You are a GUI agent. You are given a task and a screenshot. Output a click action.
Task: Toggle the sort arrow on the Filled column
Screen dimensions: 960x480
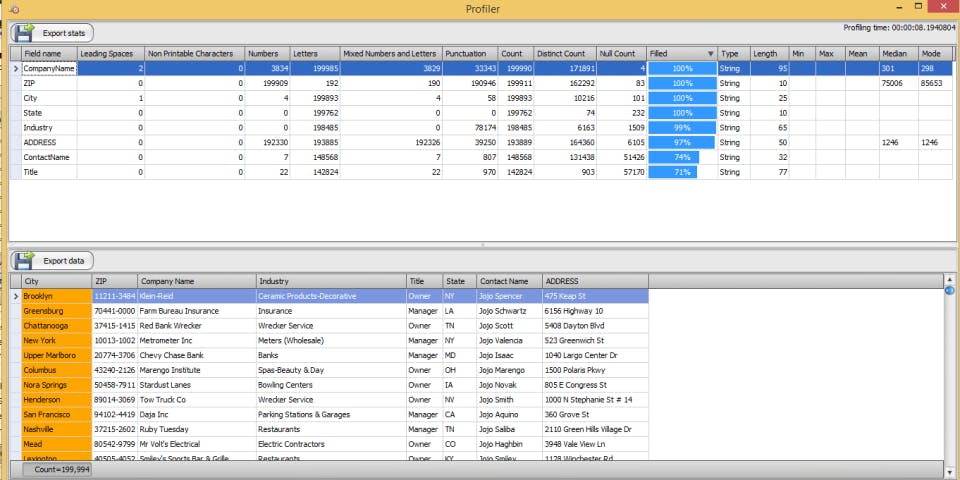coord(710,53)
